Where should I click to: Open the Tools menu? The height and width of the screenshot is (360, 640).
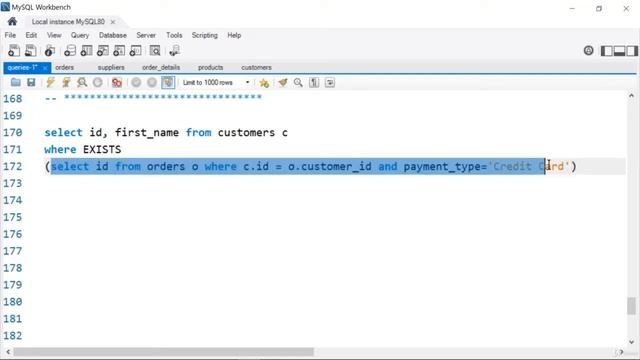pyautogui.click(x=174, y=35)
